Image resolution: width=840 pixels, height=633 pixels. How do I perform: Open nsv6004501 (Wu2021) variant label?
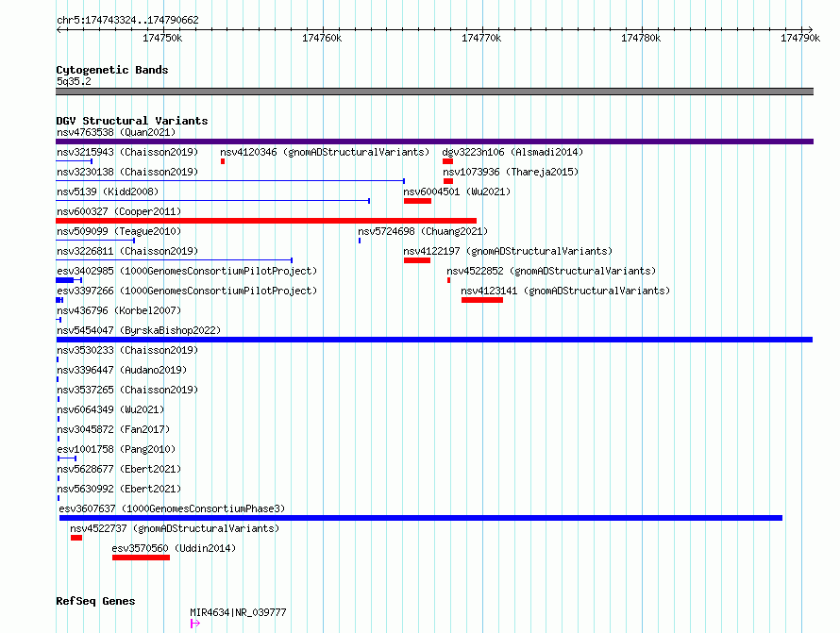point(457,192)
